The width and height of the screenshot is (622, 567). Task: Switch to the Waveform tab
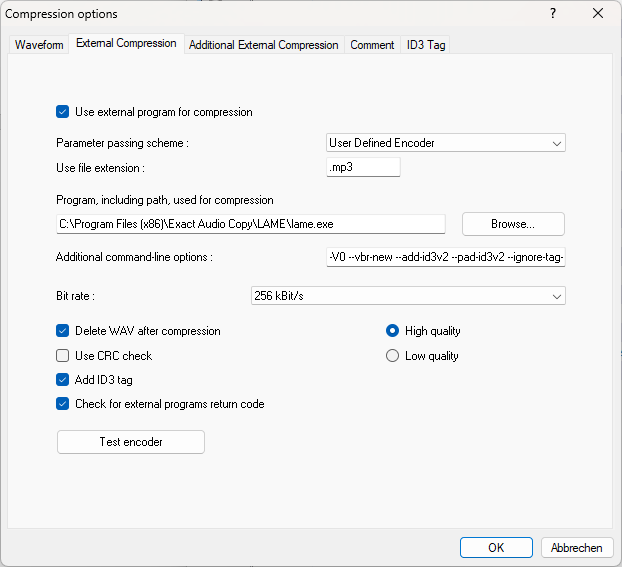pos(39,45)
